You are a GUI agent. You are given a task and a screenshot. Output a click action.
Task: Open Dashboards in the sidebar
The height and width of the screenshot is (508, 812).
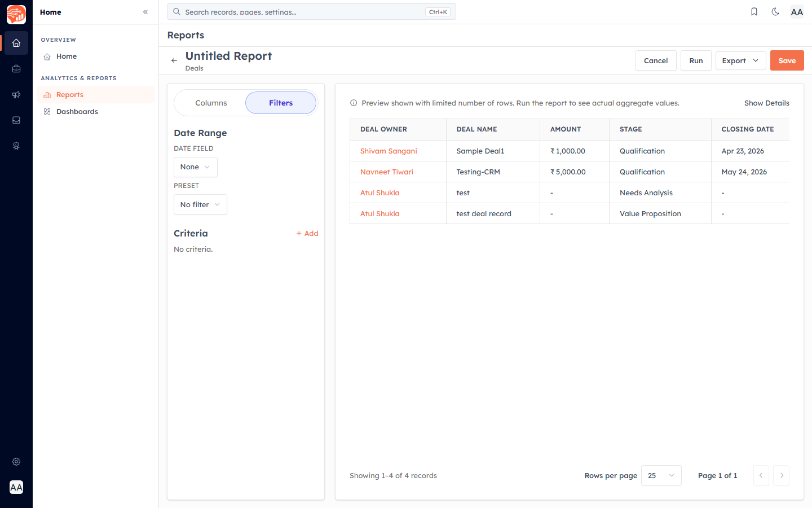point(96,112)
